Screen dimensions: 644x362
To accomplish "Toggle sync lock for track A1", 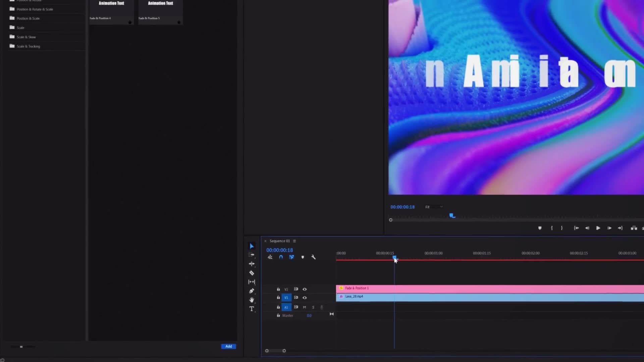I will click(x=296, y=307).
